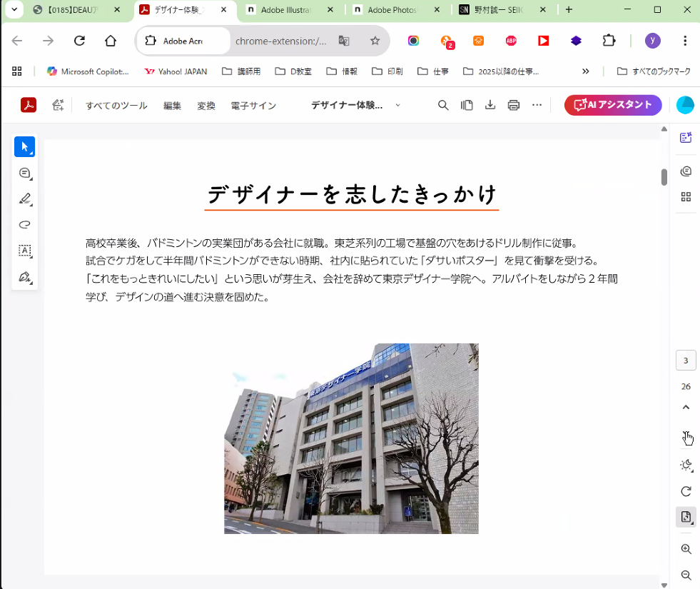Show hidden bookmarks with double chevron
Image resolution: width=700 pixels, height=589 pixels.
point(586,71)
